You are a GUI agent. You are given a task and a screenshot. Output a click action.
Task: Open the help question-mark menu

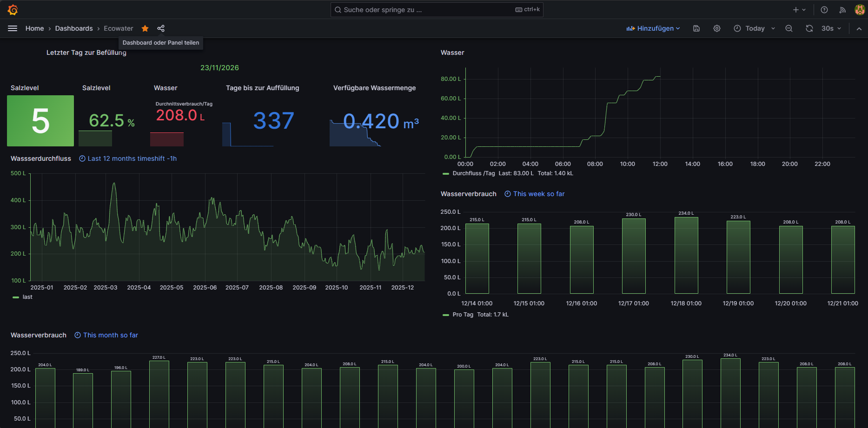(824, 10)
